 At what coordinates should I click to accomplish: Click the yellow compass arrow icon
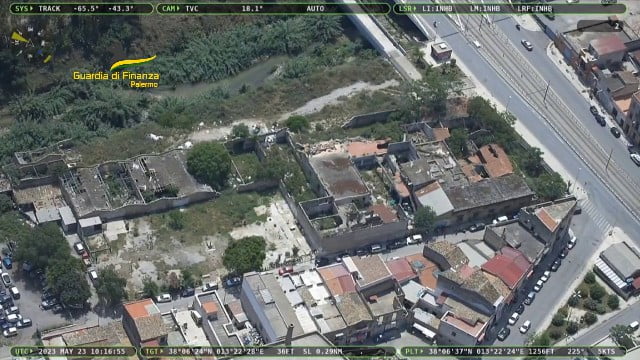pos(19,38)
